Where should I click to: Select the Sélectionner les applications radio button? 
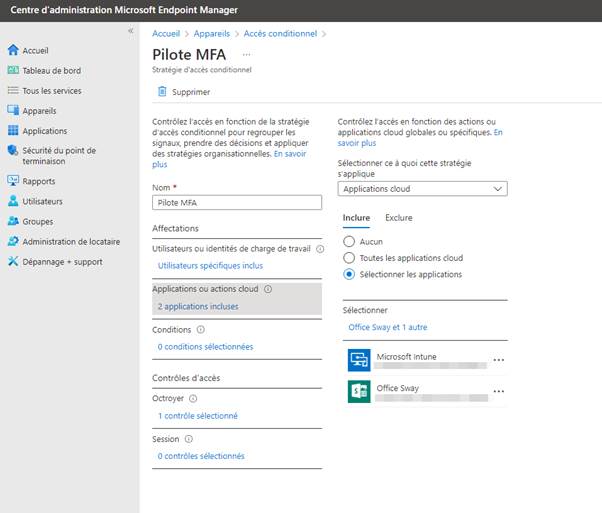coord(349,274)
